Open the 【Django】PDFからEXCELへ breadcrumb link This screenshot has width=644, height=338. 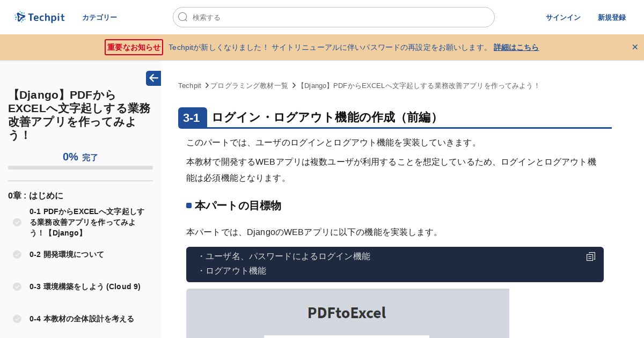[419, 86]
